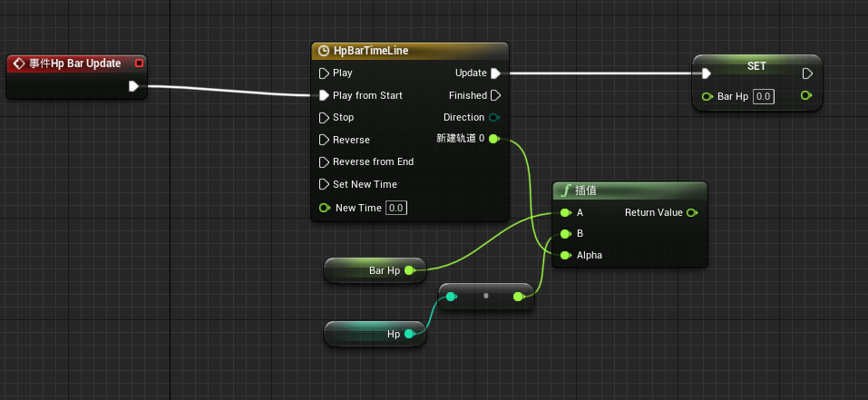Click the Update output execution pin

[x=495, y=73]
